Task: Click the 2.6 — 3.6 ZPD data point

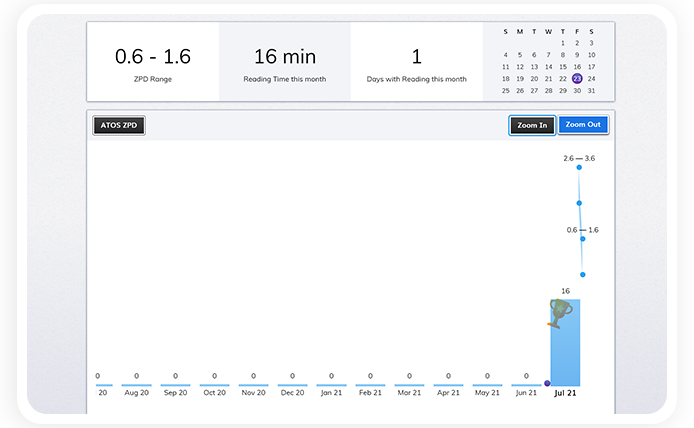Action: point(579,167)
